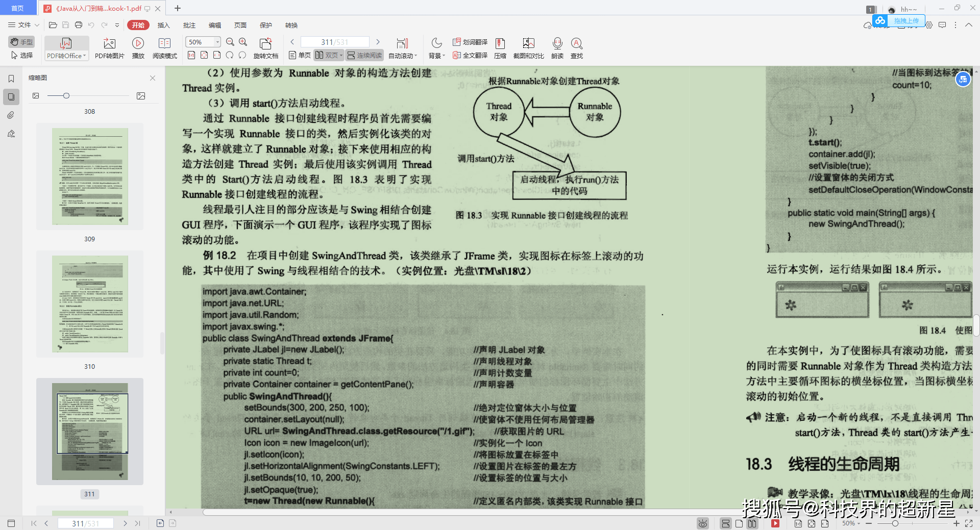Open the 文件 file menu

coord(19,24)
